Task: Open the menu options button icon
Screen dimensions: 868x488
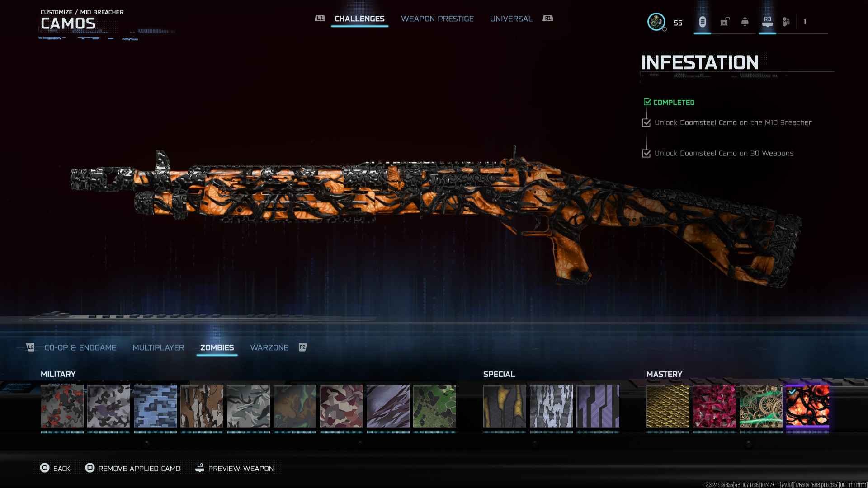Action: (702, 22)
